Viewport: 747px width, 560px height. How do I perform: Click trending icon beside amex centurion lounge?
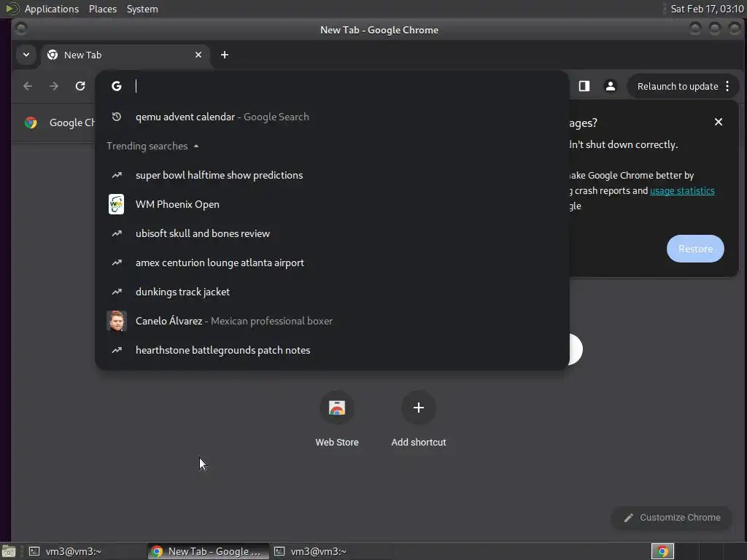[117, 262]
